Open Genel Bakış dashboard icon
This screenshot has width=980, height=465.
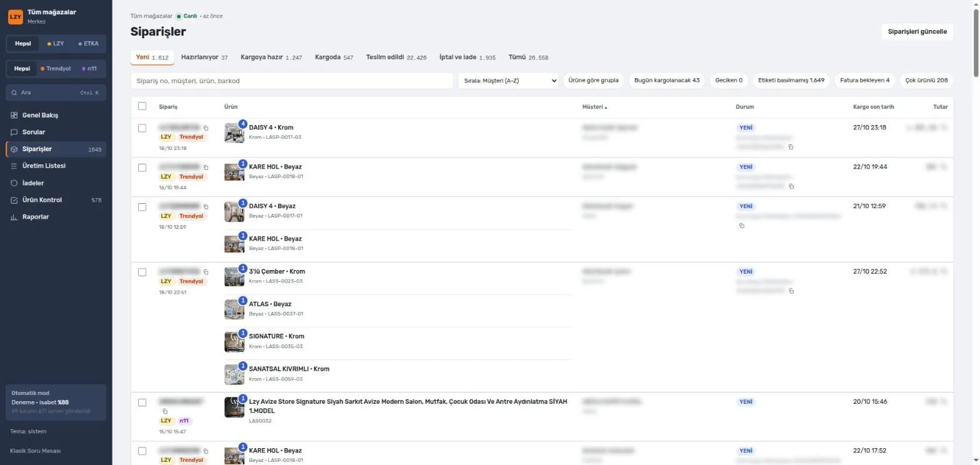coord(14,116)
